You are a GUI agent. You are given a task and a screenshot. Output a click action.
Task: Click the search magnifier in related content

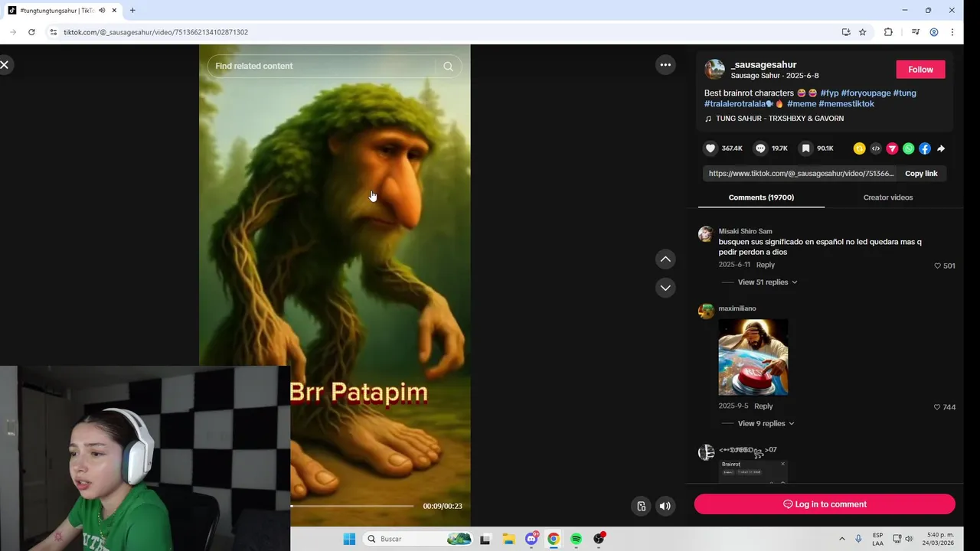tap(449, 67)
